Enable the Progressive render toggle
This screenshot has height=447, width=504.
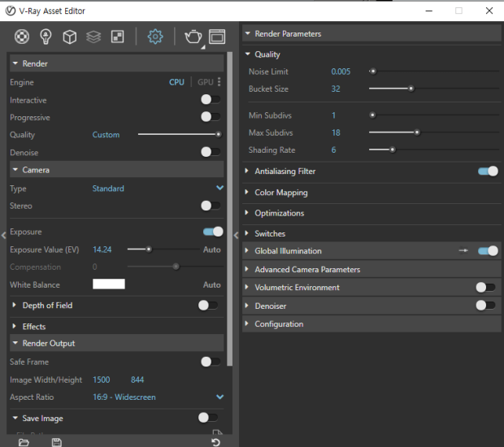pos(211,117)
